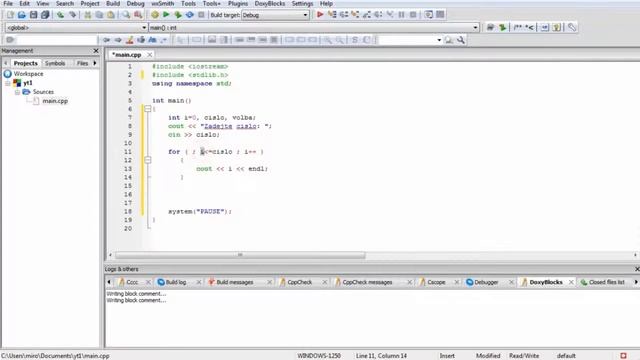Select main.cpp in the project tree
The width and height of the screenshot is (640, 360).
[x=55, y=101]
